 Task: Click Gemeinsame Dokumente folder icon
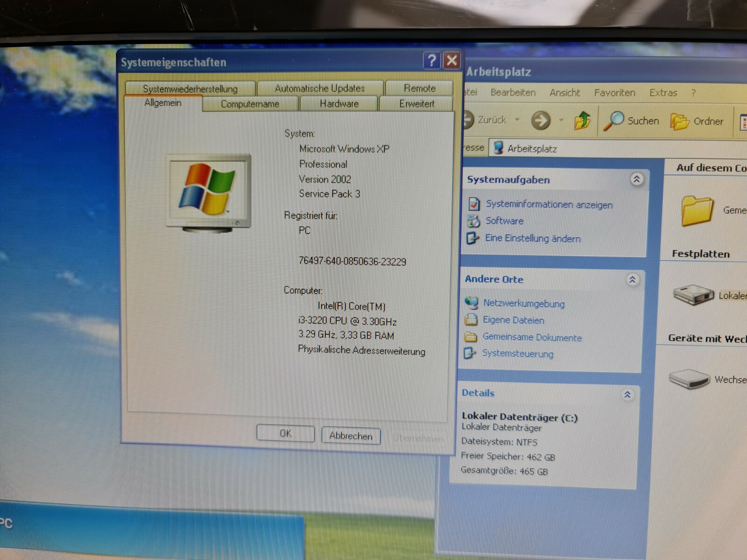coord(470,336)
